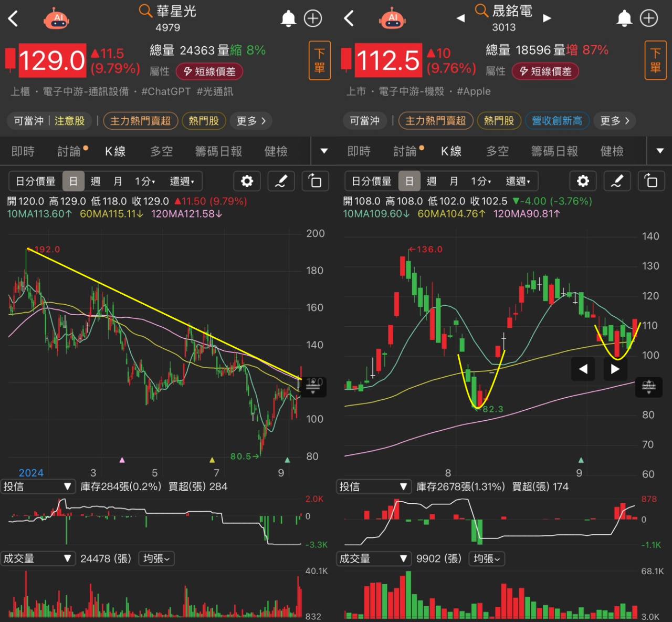Add 華星光 to watchlist with plus icon
The image size is (672, 622).
pos(313,19)
